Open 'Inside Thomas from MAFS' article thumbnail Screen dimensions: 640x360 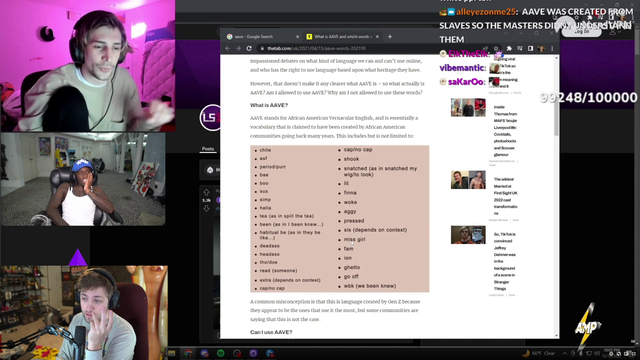pyautogui.click(x=468, y=107)
